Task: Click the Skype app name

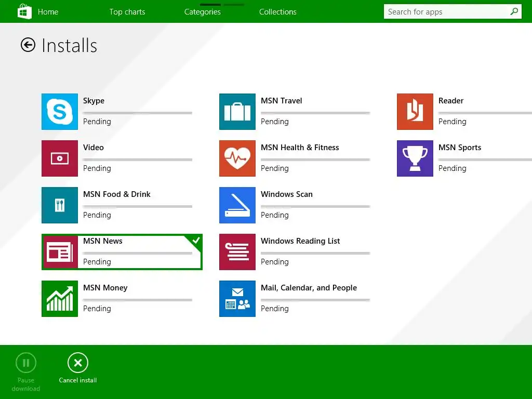Action: point(94,101)
